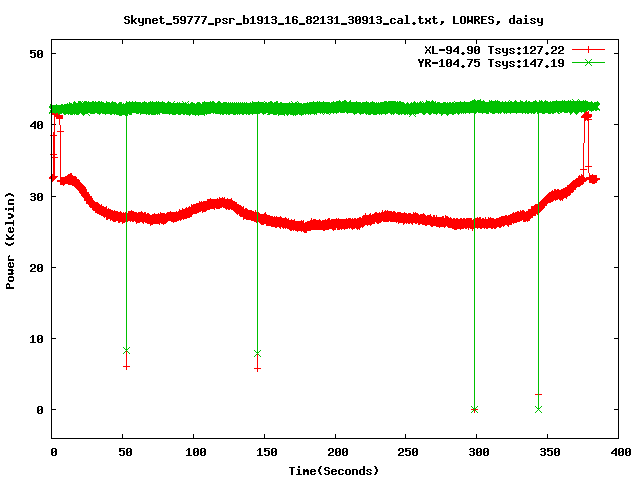The image size is (640, 480).
Task: Click y-axis tick label 20
Action: click(x=36, y=268)
